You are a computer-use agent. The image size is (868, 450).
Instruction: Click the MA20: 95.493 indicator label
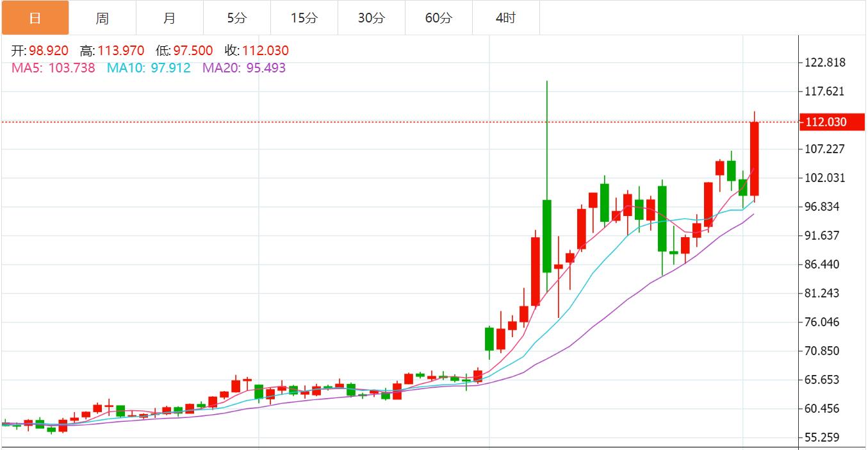[244, 68]
